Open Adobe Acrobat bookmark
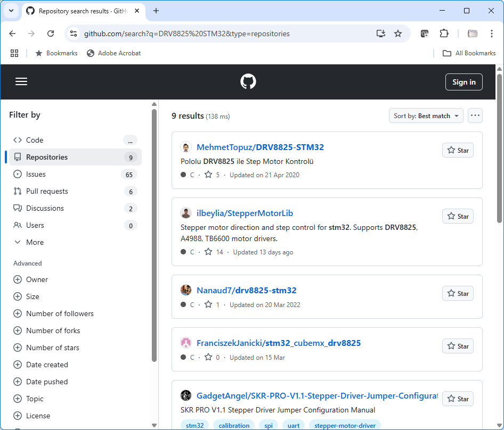 114,53
